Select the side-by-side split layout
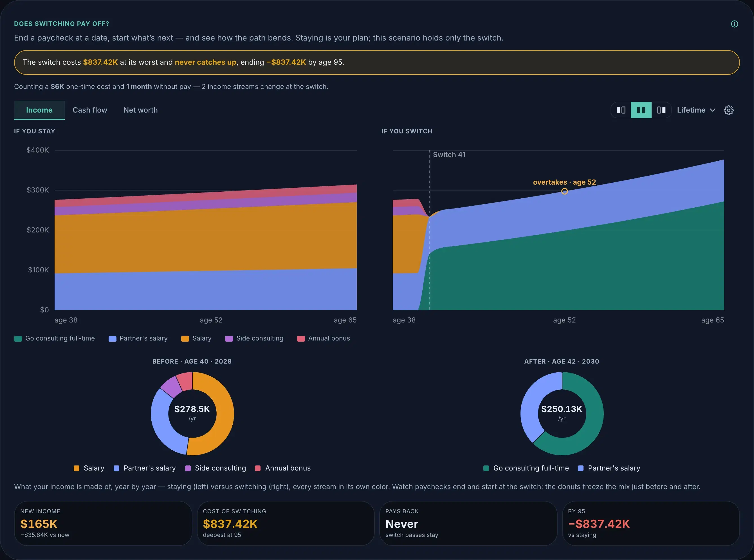The height and width of the screenshot is (560, 754). [641, 110]
